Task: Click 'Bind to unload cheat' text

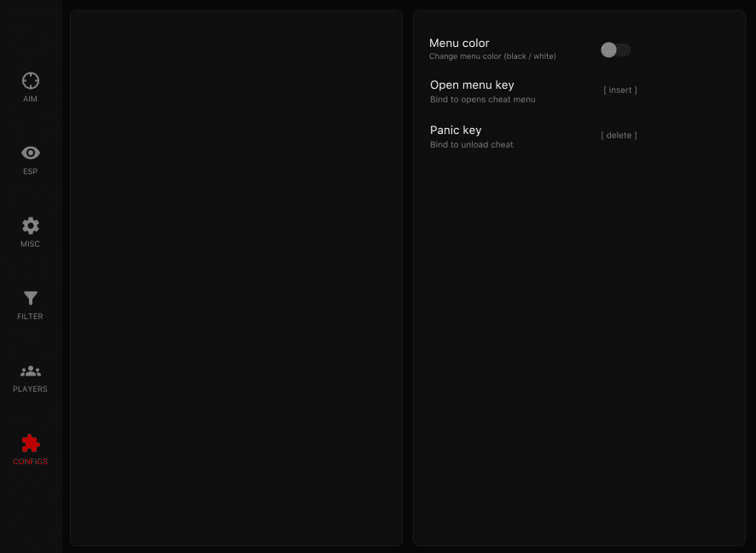Action: click(472, 144)
